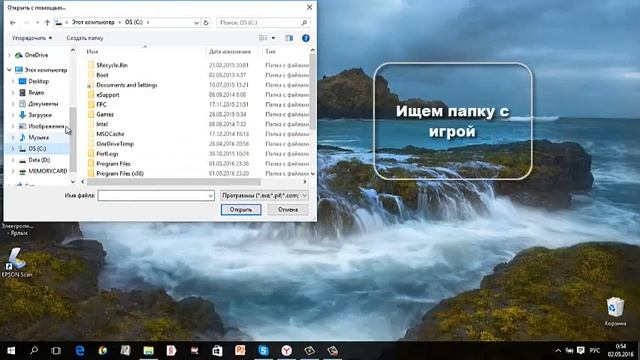This screenshot has height=360, width=640.
Task: Click the Отмена button
Action: (x=288, y=209)
